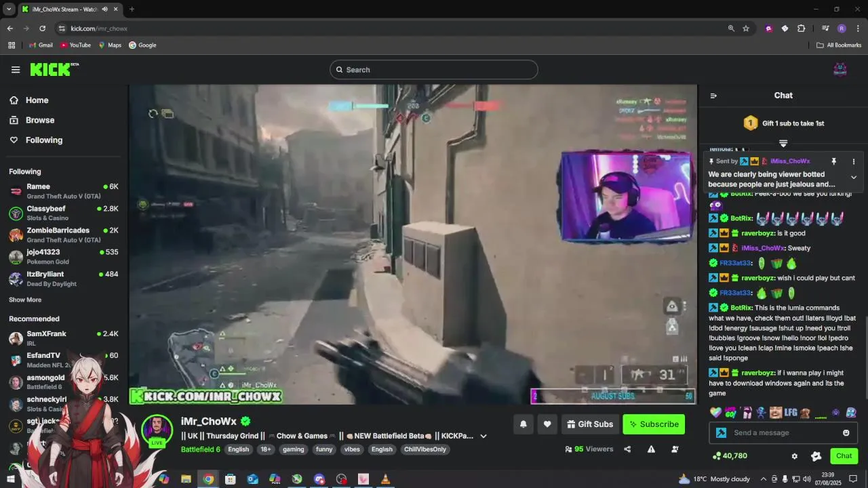Open Classybeef channel in sidebar
Image resolution: width=868 pixels, height=488 pixels.
64,213
